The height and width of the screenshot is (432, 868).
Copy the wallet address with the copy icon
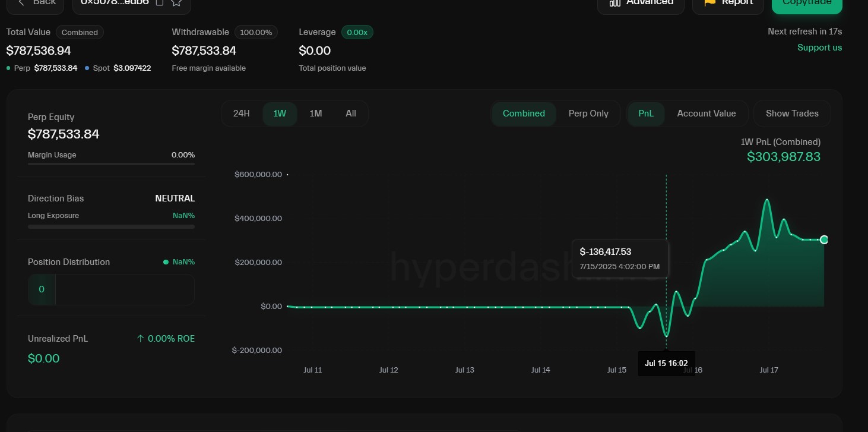(x=159, y=2)
